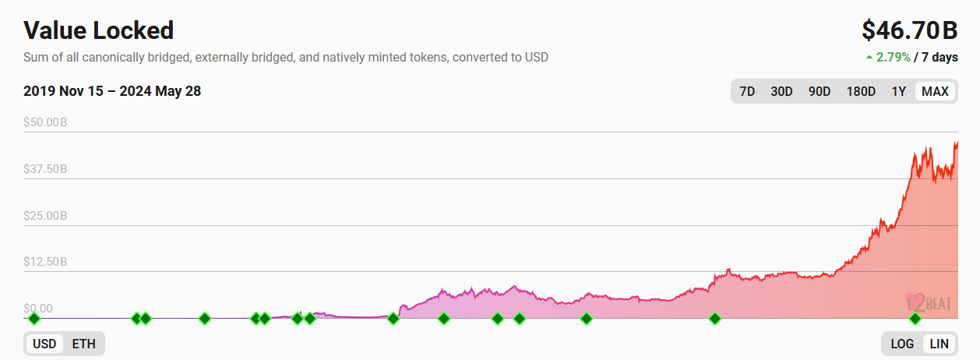The width and height of the screenshot is (980, 360).
Task: Click the L2BEAT watermark logo
Action: [x=928, y=303]
